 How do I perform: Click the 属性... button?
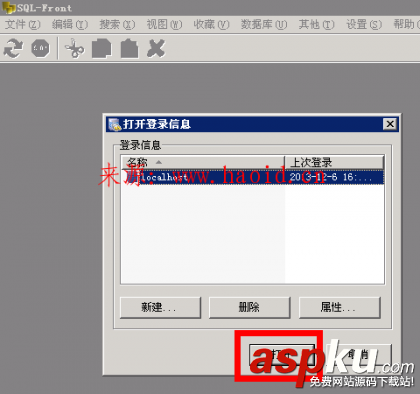[339, 307]
